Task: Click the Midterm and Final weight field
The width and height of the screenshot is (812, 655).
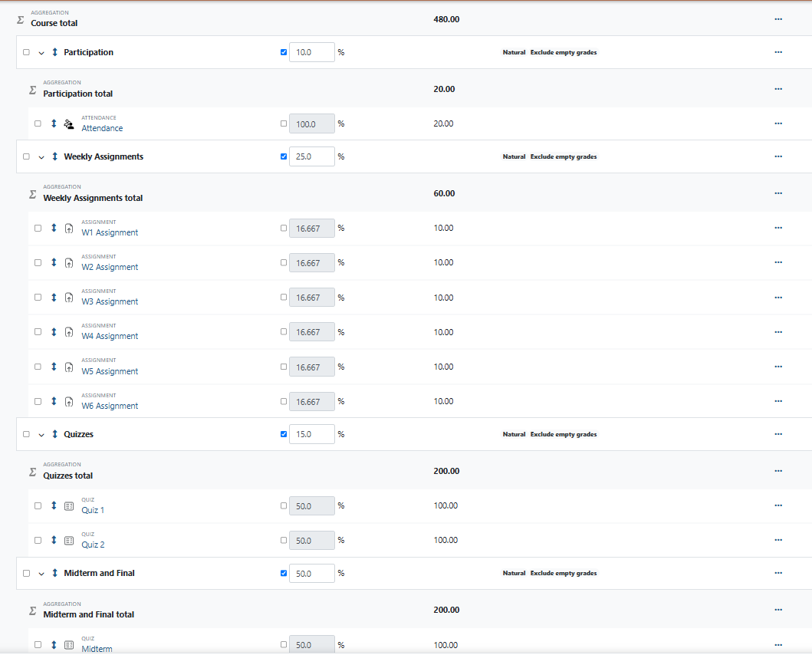Action: (311, 574)
